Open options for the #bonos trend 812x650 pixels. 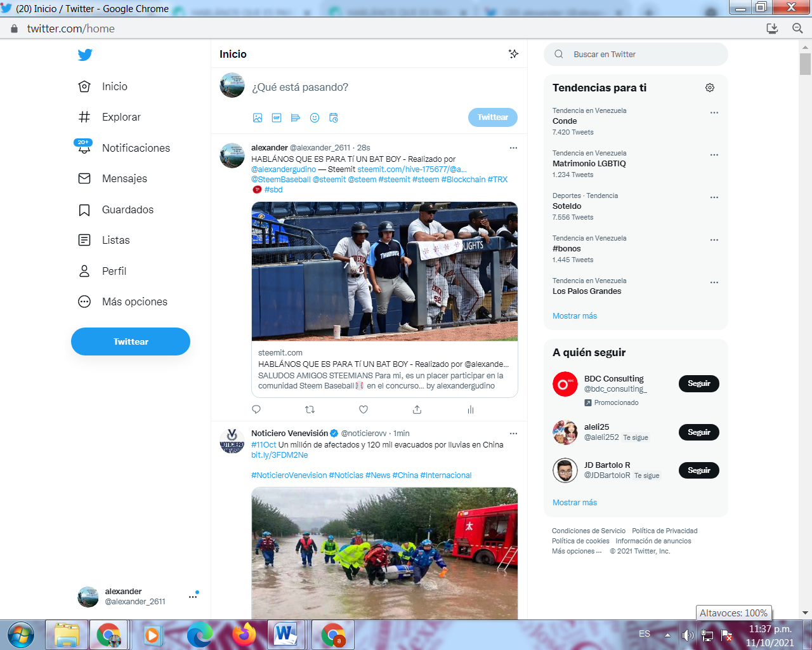(714, 240)
